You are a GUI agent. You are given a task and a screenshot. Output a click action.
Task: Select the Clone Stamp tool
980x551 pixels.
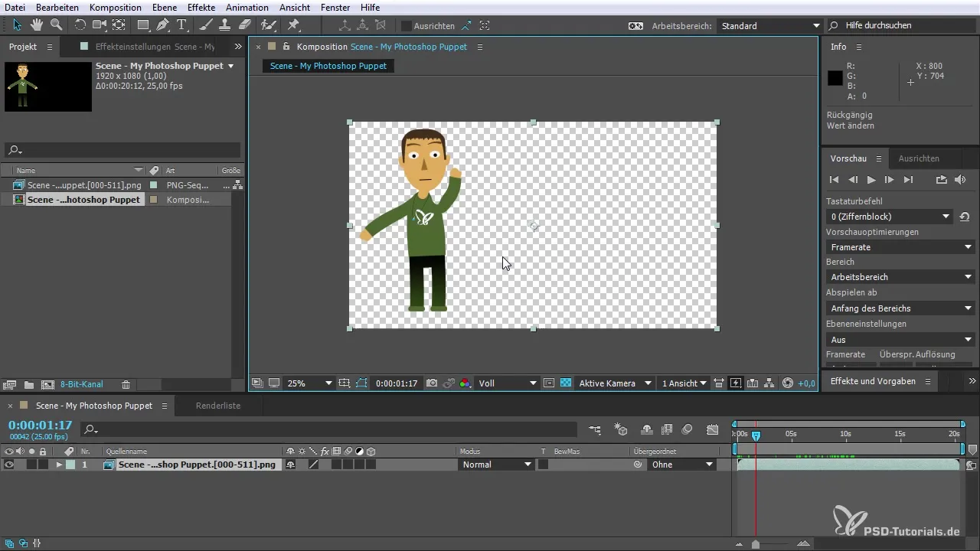226,24
